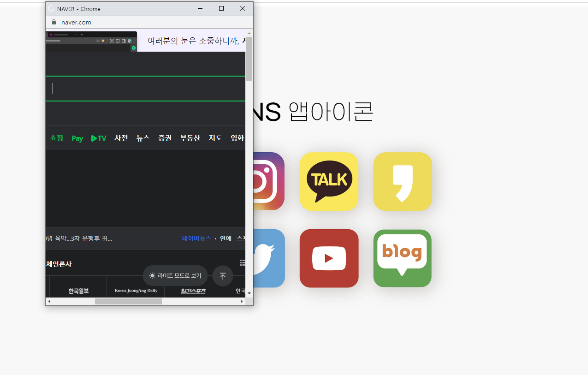Viewport: 588px width, 375px height.
Task: Open the 육박...3차 유행후 headline
Action: pos(79,238)
